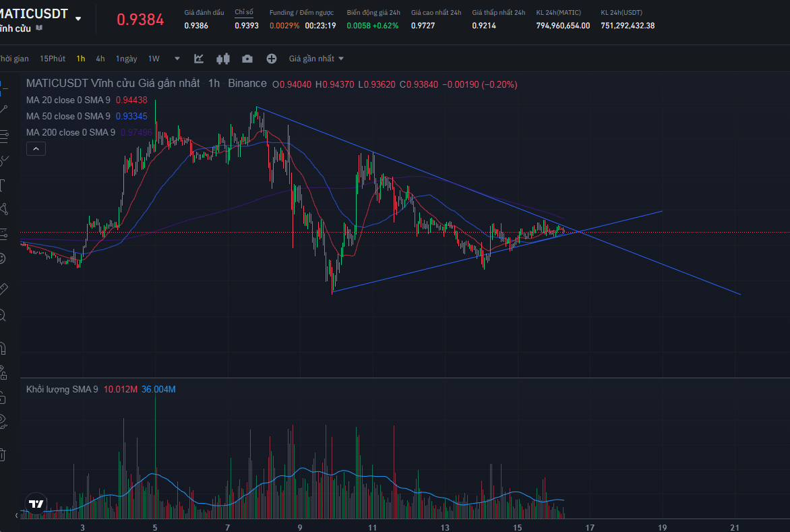Click the index value 0.9393
Image resolution: width=790 pixels, height=532 pixels.
point(247,26)
